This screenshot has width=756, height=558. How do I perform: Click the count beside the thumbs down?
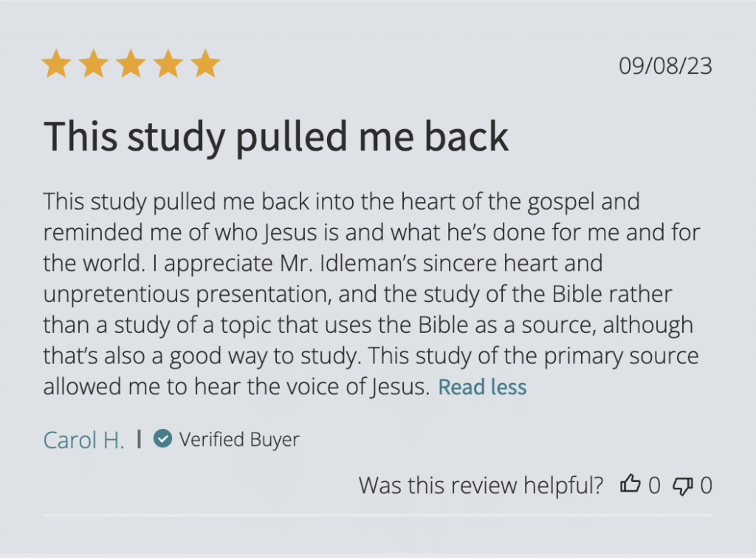point(706,486)
